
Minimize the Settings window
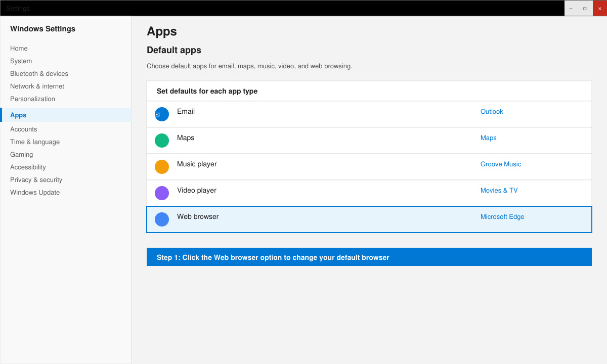click(571, 8)
